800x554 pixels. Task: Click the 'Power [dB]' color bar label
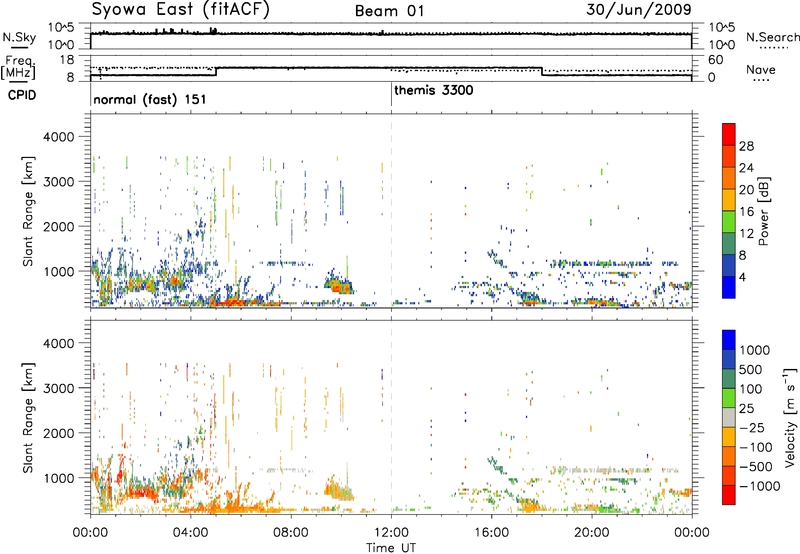[x=764, y=211]
